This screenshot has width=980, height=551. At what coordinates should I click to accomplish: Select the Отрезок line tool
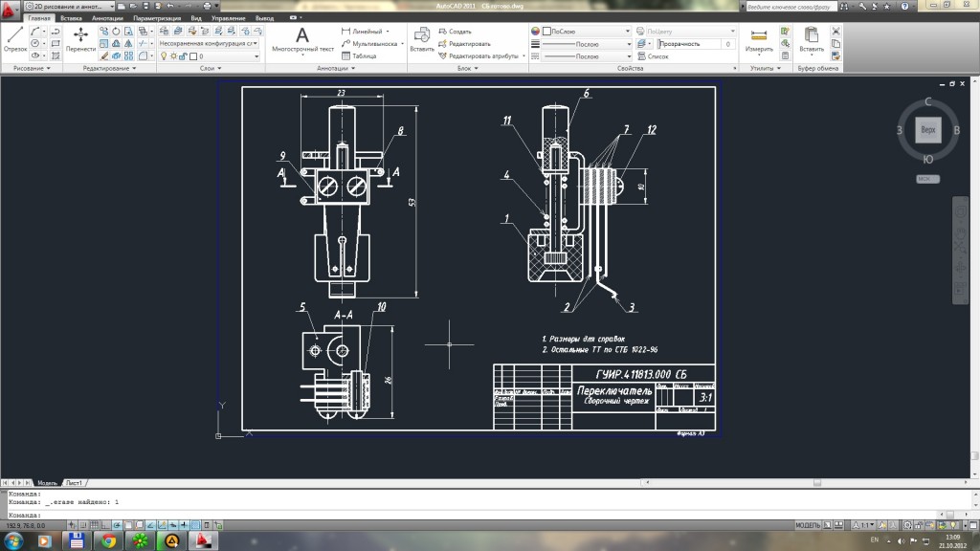point(14,39)
